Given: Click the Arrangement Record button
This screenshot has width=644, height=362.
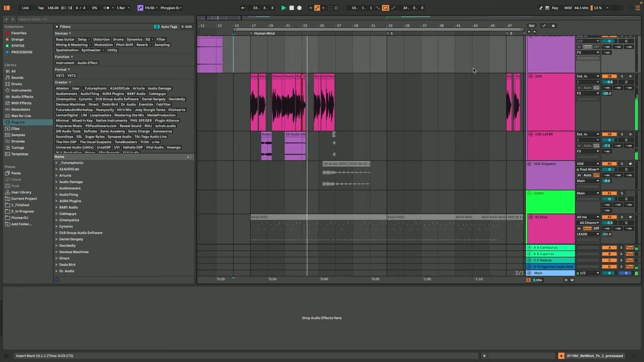Looking at the screenshot, I should 299,8.
